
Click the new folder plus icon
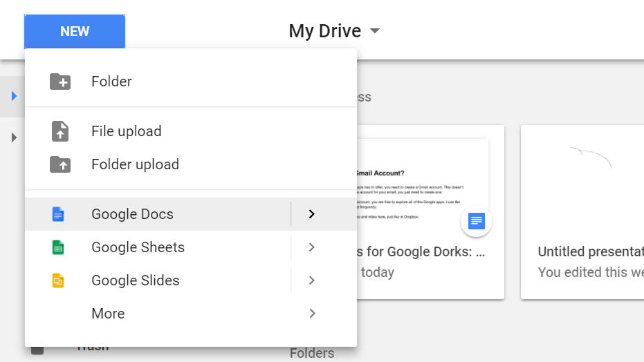coord(60,82)
